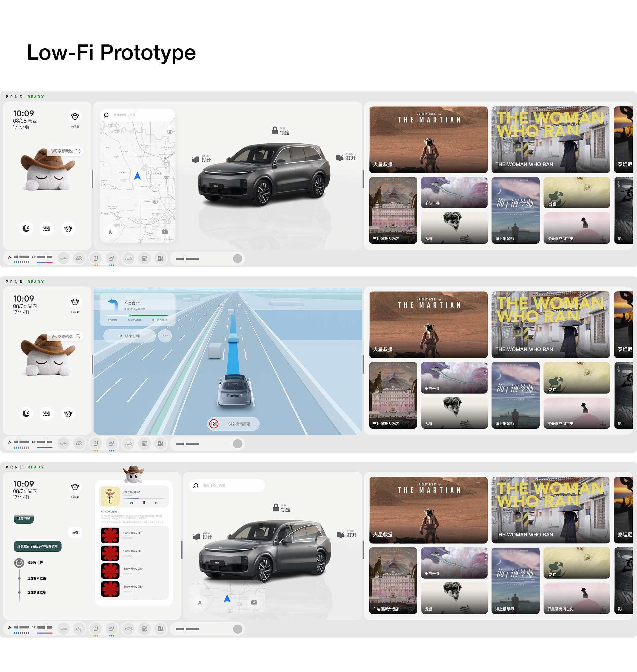Viewport: 637px width, 672px height.
Task: Click 查找地点 search field beside music playlist
Action: [227, 485]
